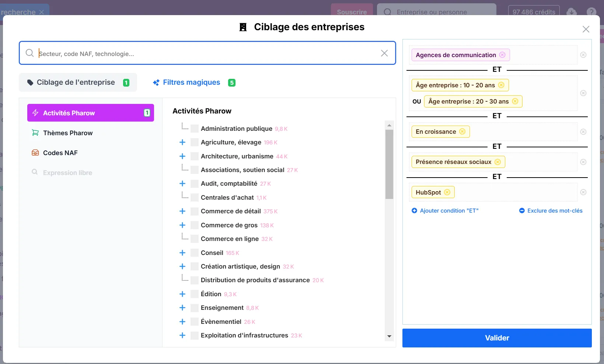Select Activités Pharow in the sidebar
The width and height of the screenshot is (604, 364).
91,113
